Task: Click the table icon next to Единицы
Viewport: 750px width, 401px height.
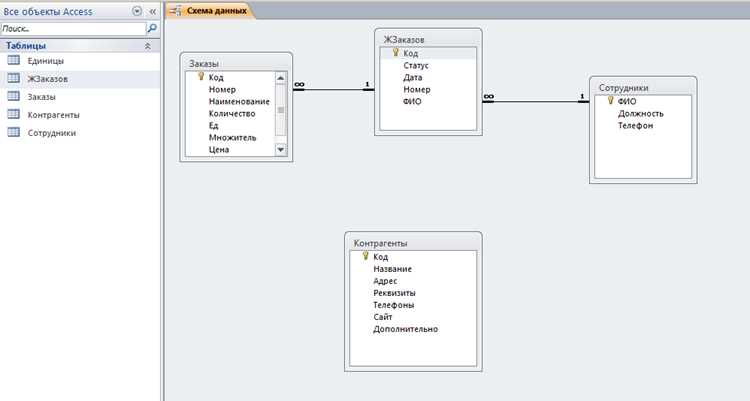Action: [x=14, y=60]
